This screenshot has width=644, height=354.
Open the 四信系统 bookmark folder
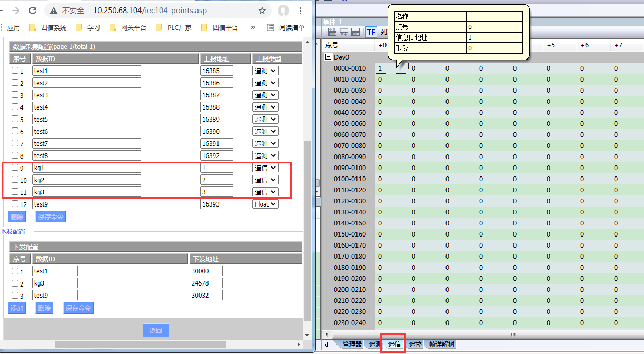click(48, 27)
